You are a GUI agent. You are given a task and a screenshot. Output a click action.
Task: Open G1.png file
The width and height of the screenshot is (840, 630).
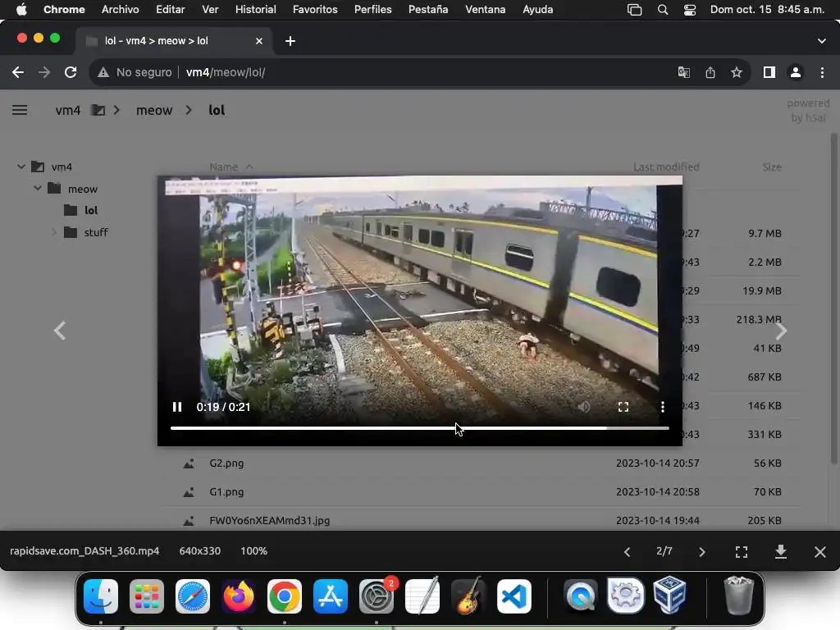[x=226, y=492]
